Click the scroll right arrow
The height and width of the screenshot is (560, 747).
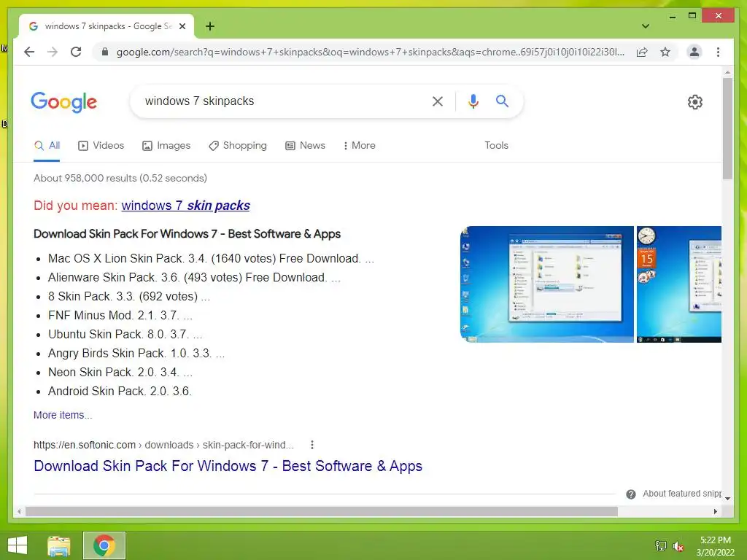click(716, 511)
